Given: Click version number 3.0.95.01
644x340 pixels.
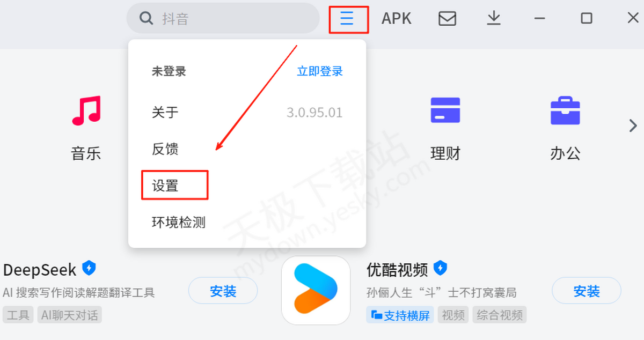Looking at the screenshot, I should click(x=314, y=113).
